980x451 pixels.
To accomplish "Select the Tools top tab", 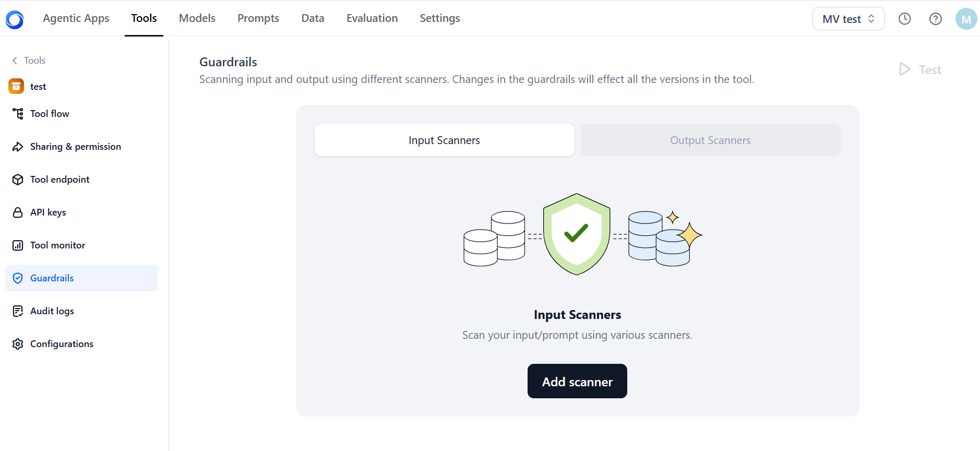I will 144,18.
